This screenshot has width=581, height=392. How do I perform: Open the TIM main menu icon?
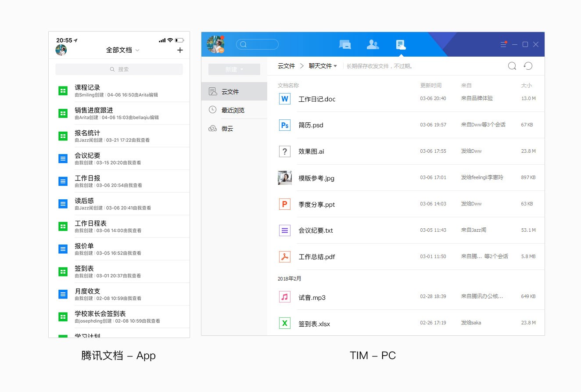(503, 44)
